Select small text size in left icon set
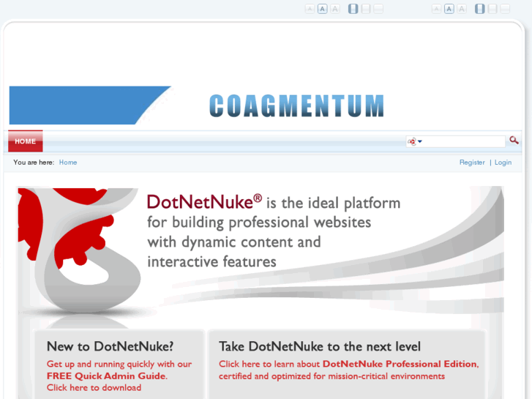The height and width of the screenshot is (399, 532). coord(310,9)
